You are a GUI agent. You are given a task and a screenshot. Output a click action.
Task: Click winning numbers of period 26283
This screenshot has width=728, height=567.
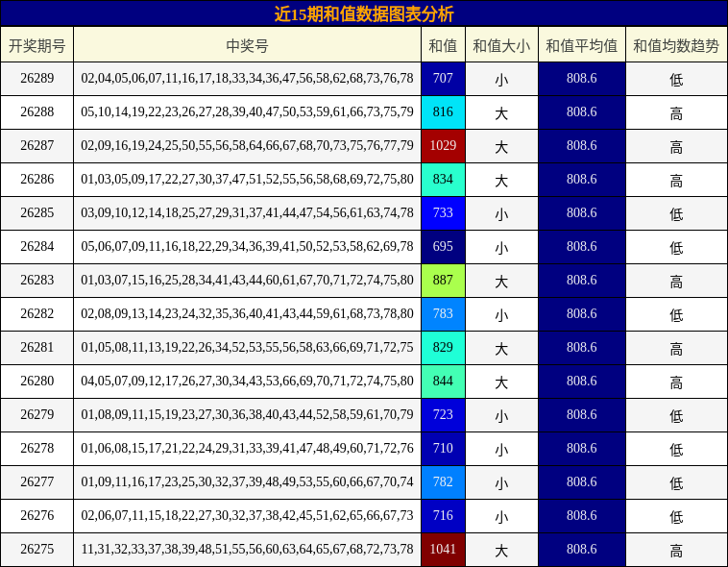click(247, 281)
